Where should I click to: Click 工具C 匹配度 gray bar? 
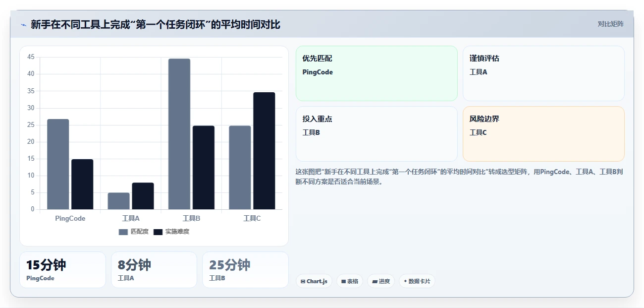click(x=240, y=168)
